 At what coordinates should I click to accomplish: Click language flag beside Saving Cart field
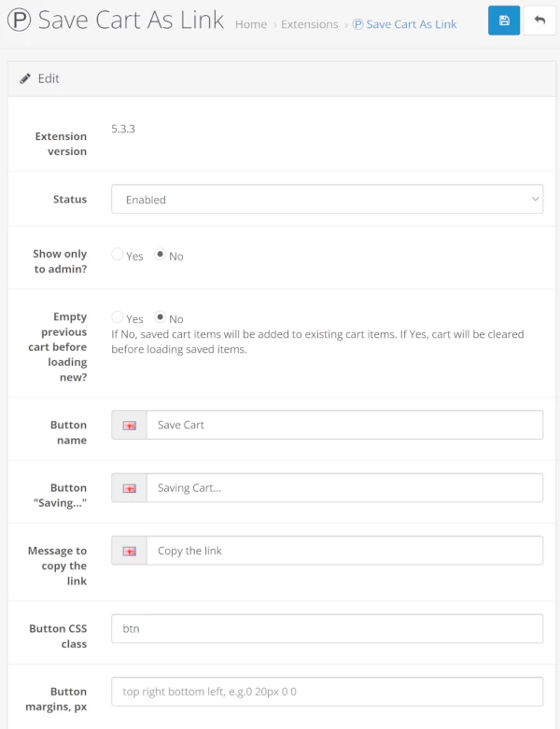pos(130,488)
